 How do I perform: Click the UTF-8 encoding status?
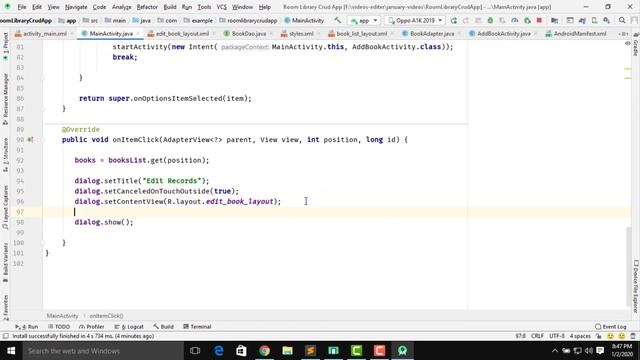pos(557,336)
